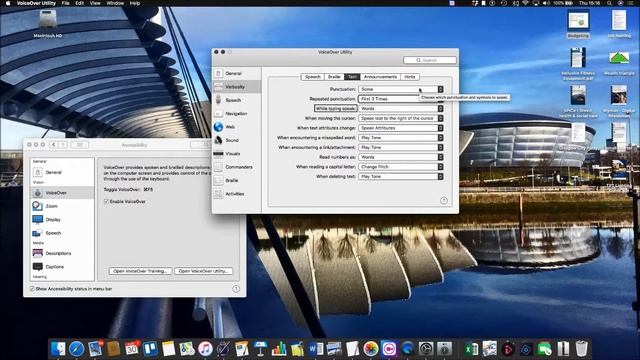Open Activities category in VoiceOver Utility
640x360 pixels.
(237, 193)
